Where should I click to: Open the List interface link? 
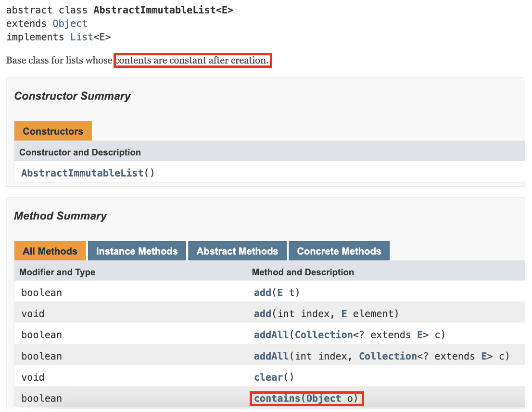81,37
